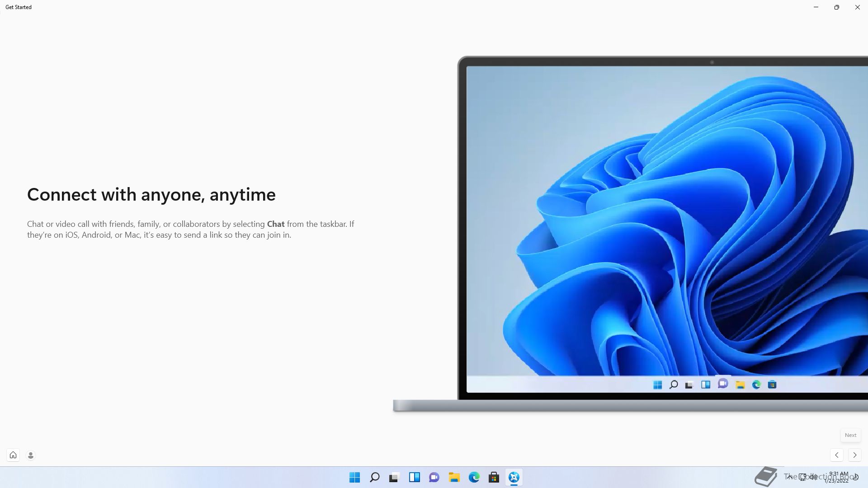Open the clock and date flyout
Image resolution: width=868 pixels, height=488 pixels.
838,477
